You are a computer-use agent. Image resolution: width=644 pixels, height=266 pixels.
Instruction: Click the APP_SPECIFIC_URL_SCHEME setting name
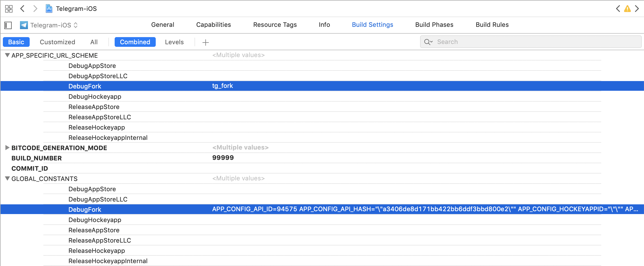[54, 55]
